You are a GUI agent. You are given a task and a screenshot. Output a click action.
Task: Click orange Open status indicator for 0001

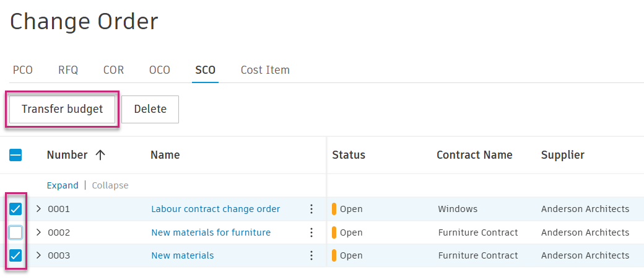click(334, 210)
